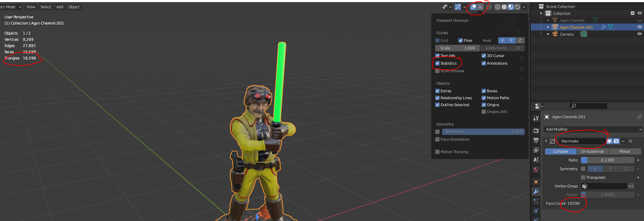Viewport: 644px width, 221px height.
Task: Toggle the Outline Selected checkbox
Action: coord(437,105)
